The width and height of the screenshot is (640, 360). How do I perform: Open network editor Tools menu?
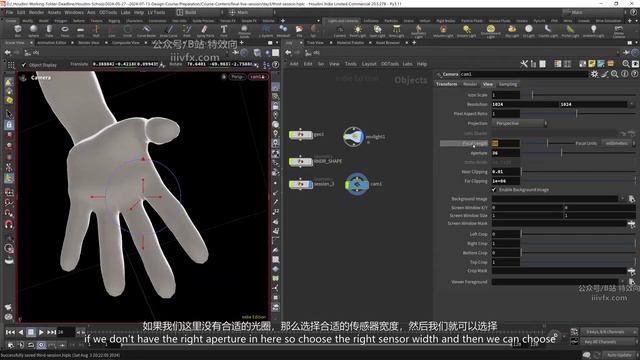(x=351, y=64)
